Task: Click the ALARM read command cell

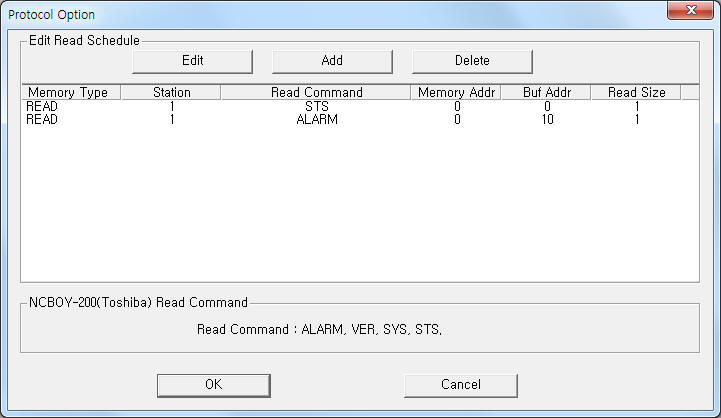Action: [316, 119]
